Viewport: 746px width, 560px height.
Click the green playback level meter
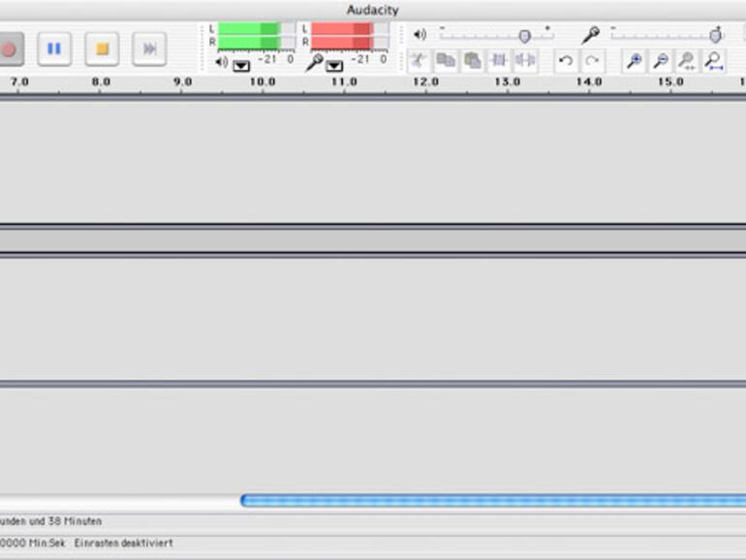[x=256, y=36]
